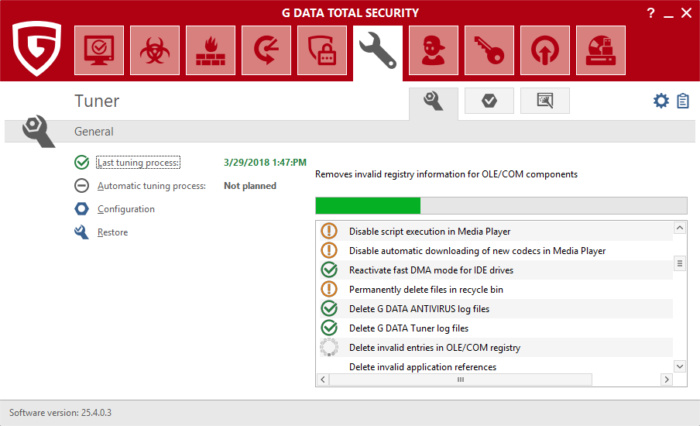This screenshot has height=426, width=700.
Task: Click the Last tuning process link
Action: pyautogui.click(x=137, y=162)
